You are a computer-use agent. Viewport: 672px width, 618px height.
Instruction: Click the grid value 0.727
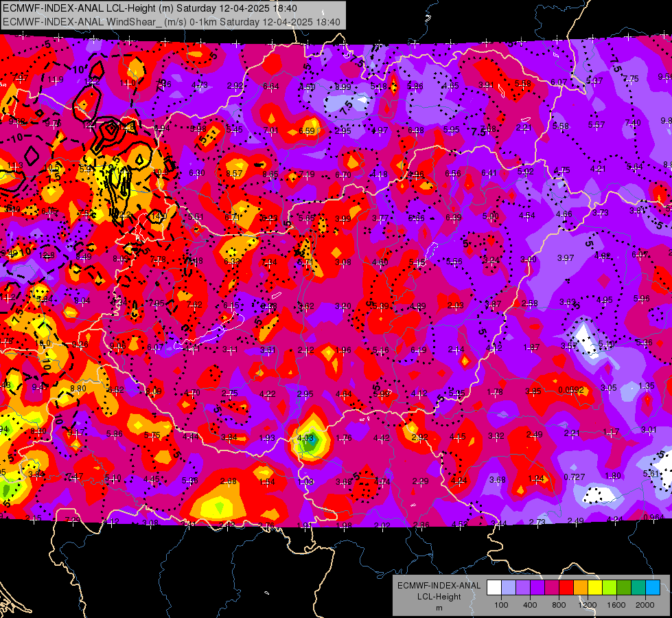tap(575, 477)
